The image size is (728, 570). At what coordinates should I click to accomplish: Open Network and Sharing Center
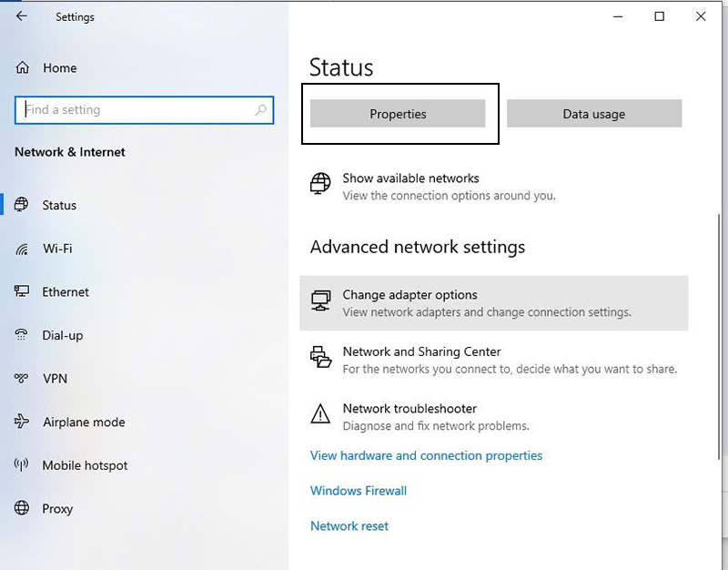pyautogui.click(x=421, y=351)
